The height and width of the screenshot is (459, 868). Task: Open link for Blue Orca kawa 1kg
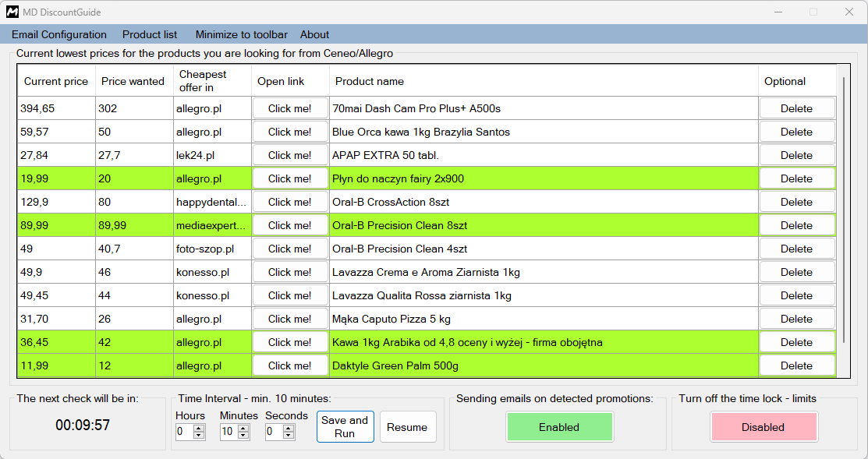[x=290, y=132]
